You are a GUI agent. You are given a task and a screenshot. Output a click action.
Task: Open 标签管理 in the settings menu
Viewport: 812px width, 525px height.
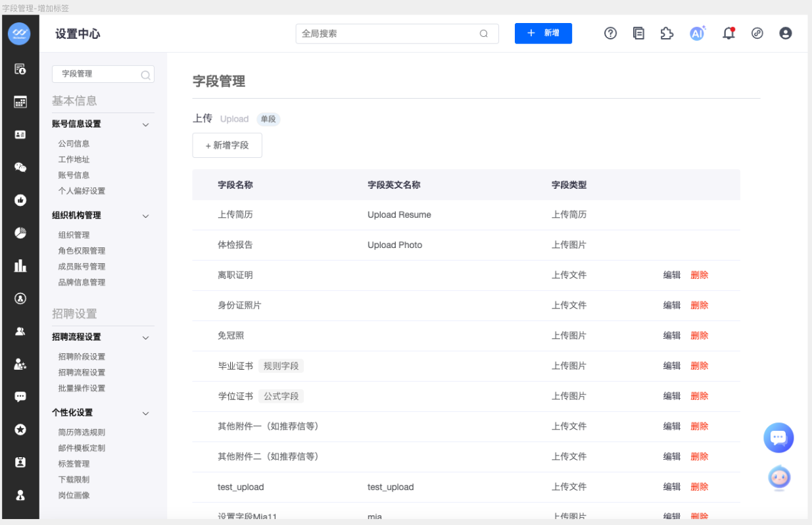click(74, 464)
